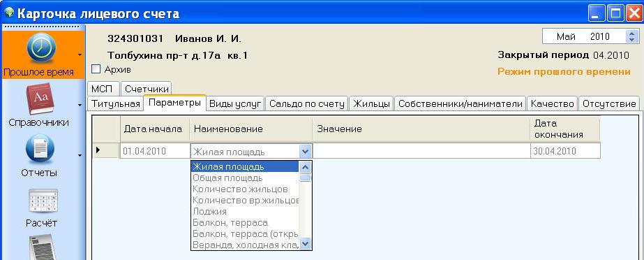This screenshot has height=260, width=644.
Task: Click the Наименование column header
Action: pos(251,129)
